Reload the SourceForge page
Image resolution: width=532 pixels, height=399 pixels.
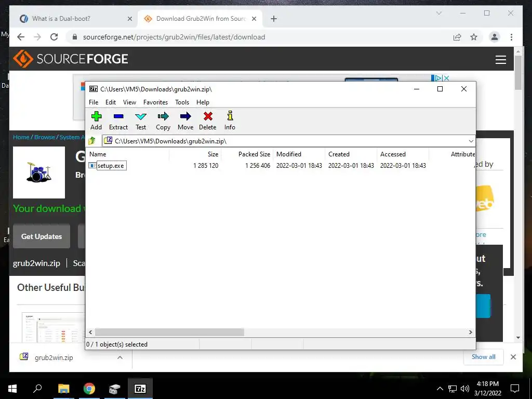(x=54, y=37)
